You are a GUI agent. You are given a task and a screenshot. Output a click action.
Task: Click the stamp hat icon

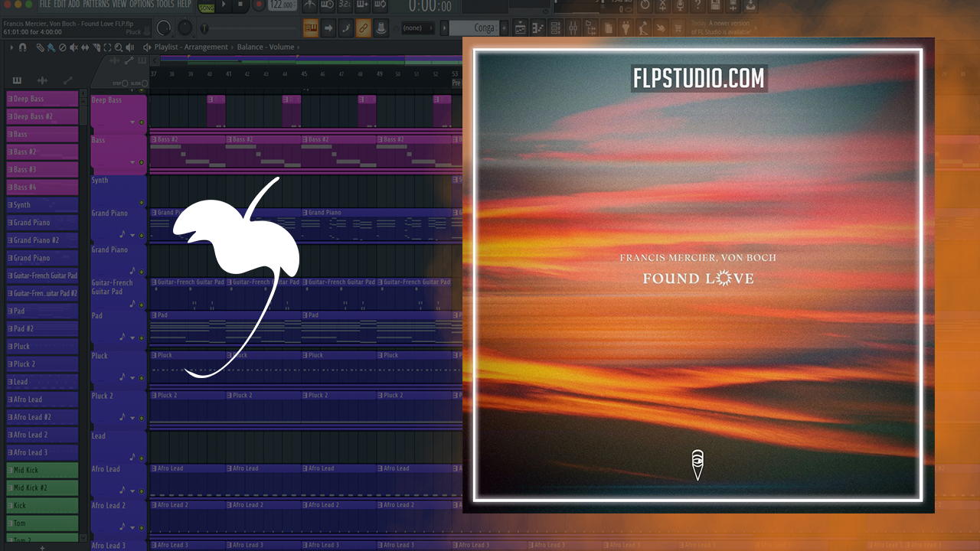(381, 28)
